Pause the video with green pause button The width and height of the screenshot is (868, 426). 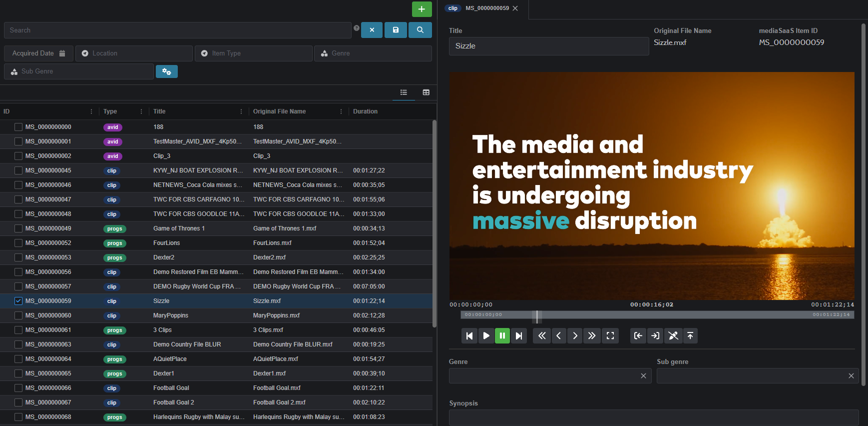[502, 336]
